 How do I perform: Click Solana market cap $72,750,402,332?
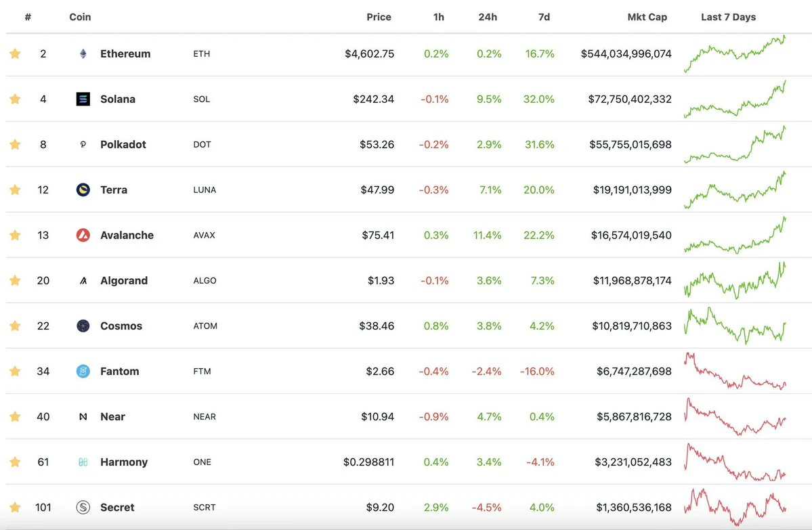630,99
